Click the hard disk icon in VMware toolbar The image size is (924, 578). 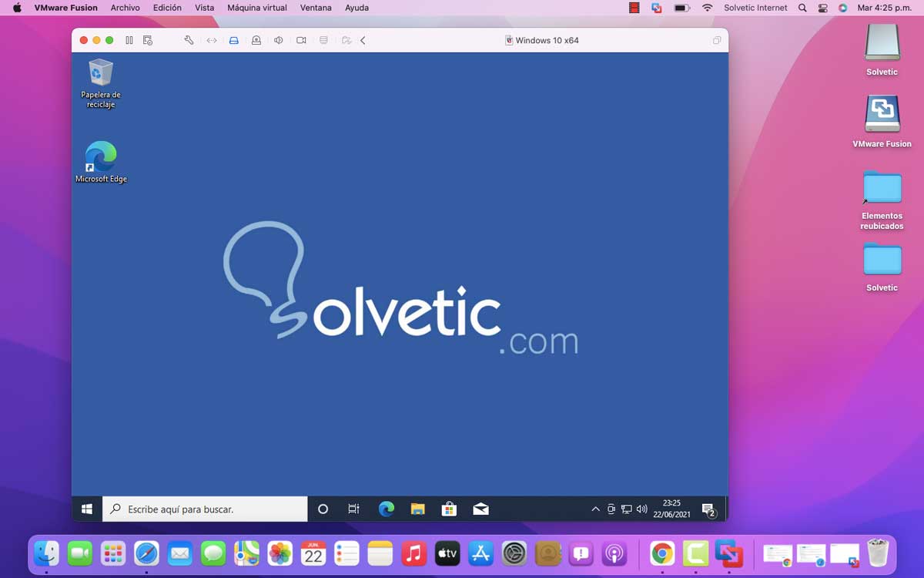tap(234, 40)
